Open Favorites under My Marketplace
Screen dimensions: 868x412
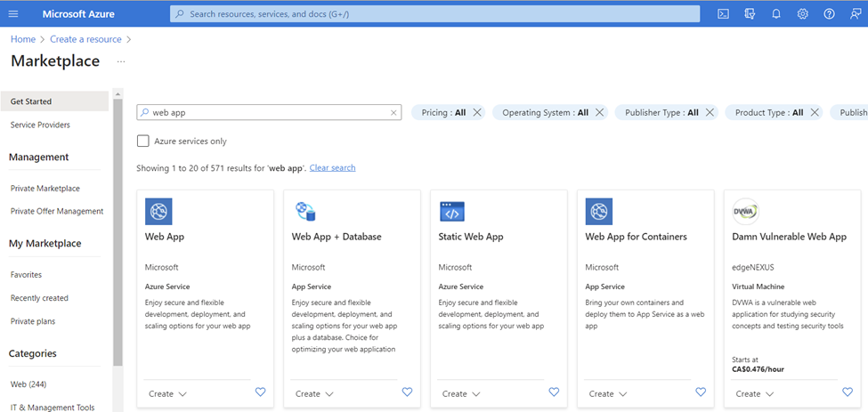pyautogui.click(x=26, y=275)
